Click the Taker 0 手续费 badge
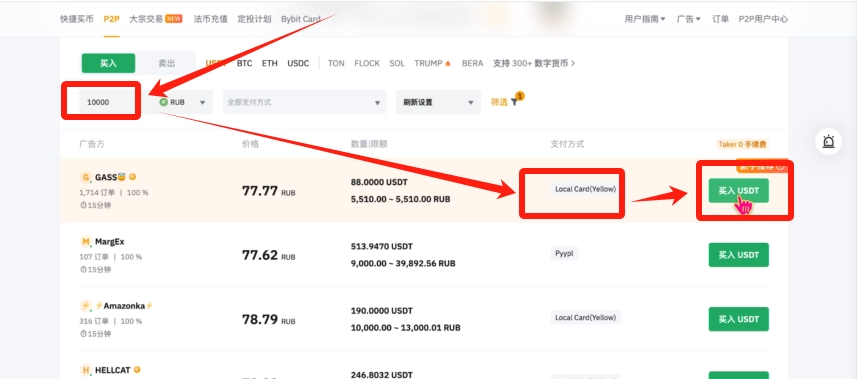 (742, 144)
